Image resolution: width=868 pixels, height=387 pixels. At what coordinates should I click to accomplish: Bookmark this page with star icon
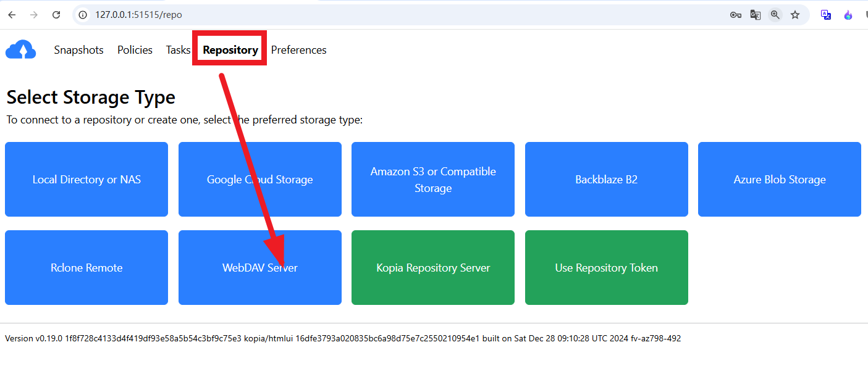(x=795, y=15)
